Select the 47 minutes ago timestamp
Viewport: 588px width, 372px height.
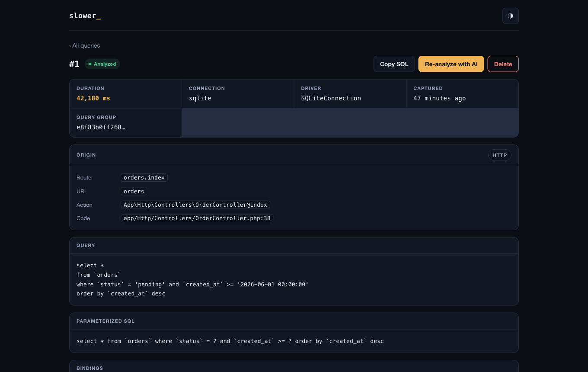[x=439, y=98]
